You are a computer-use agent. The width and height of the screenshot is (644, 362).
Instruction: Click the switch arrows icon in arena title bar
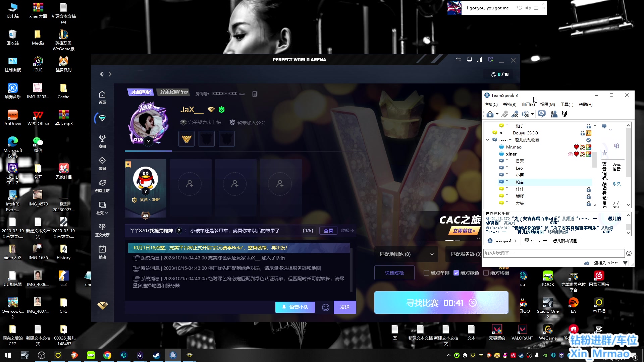[459, 59]
